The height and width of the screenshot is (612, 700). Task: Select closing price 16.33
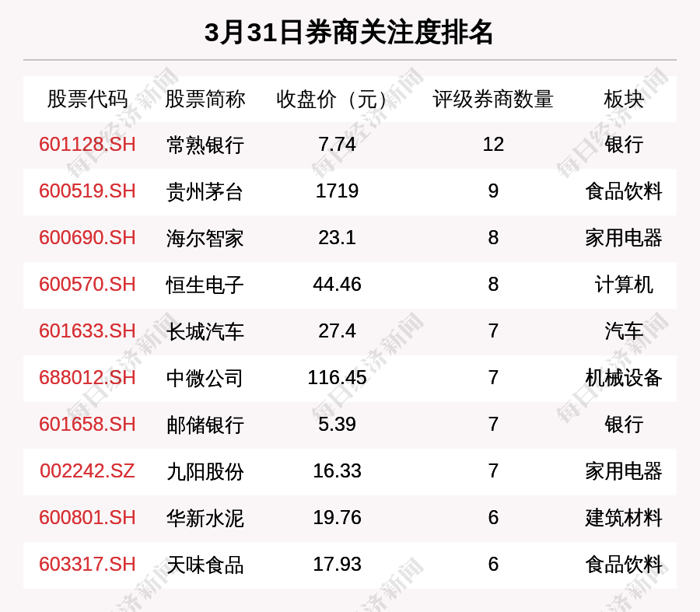coord(337,471)
